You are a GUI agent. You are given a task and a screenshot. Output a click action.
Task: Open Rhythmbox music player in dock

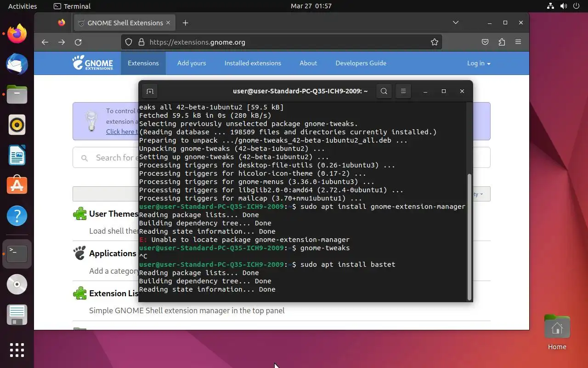tap(17, 125)
